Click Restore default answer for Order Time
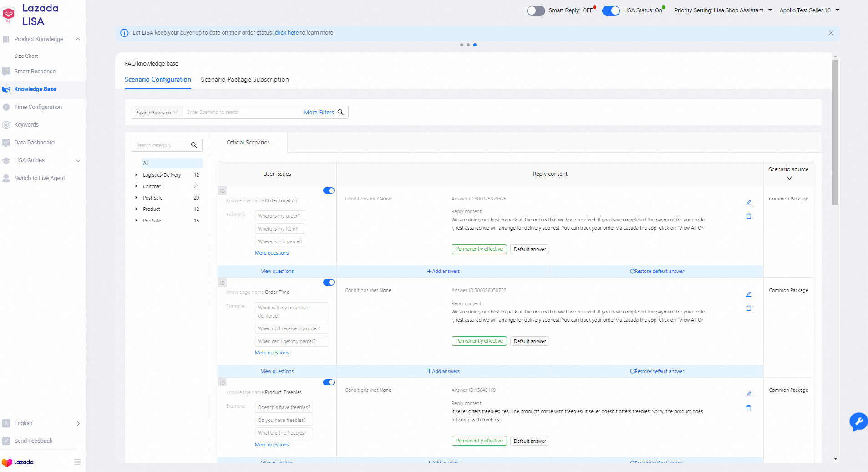 657,372
